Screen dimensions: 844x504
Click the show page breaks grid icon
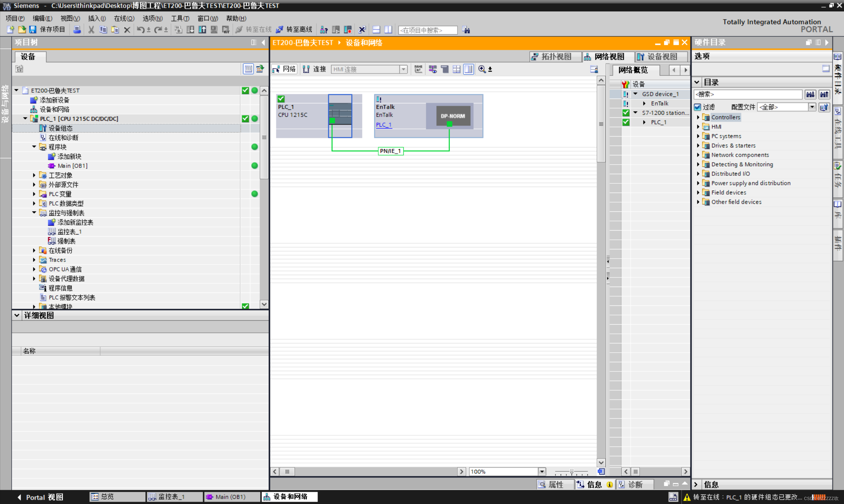[456, 69]
